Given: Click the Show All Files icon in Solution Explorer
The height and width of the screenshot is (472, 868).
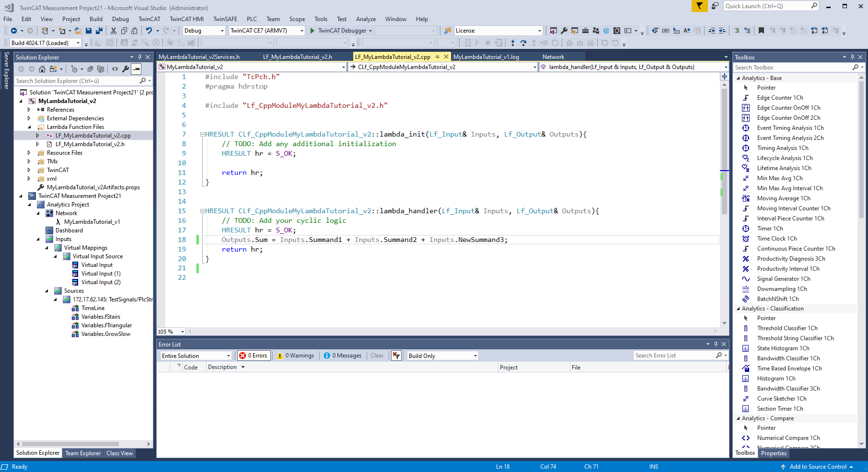Looking at the screenshot, I should [101, 69].
